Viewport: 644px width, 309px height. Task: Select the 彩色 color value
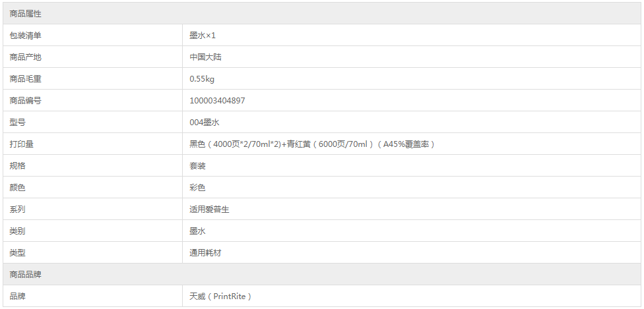[197, 188]
